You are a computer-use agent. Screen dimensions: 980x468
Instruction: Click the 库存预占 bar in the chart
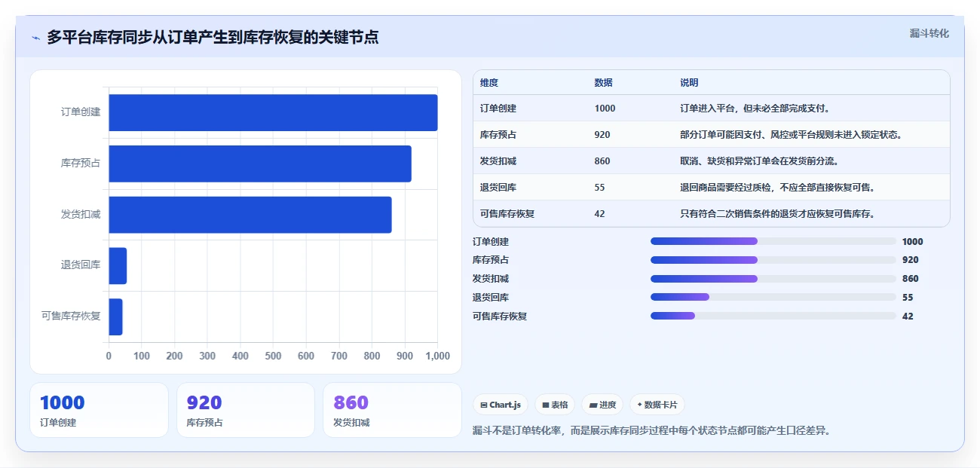pos(260,164)
